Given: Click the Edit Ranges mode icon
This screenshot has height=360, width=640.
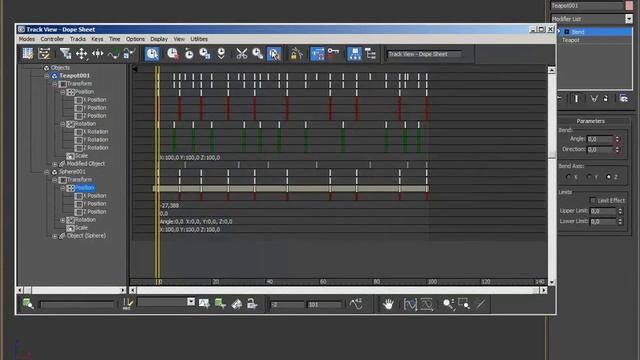Looking at the screenshot, I should tap(44, 53).
